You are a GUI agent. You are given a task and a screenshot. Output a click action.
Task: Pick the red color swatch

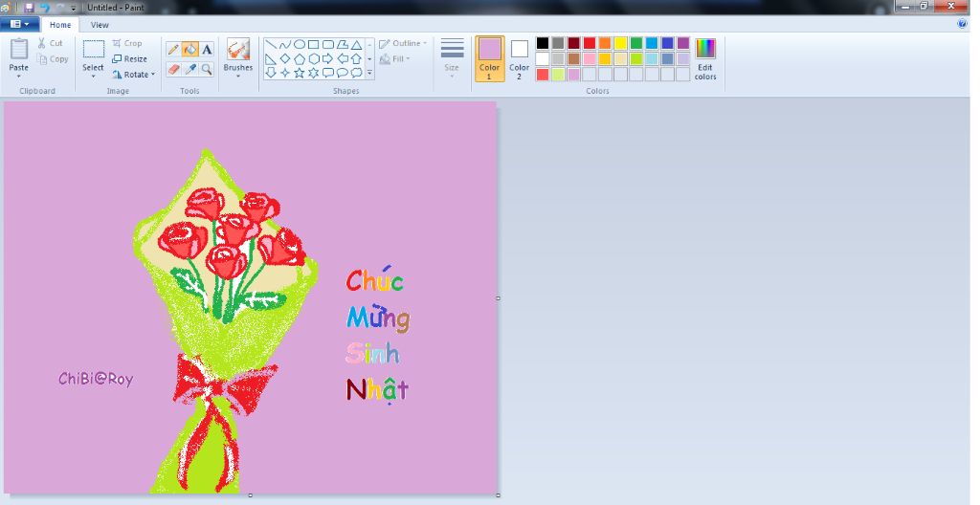(589, 43)
